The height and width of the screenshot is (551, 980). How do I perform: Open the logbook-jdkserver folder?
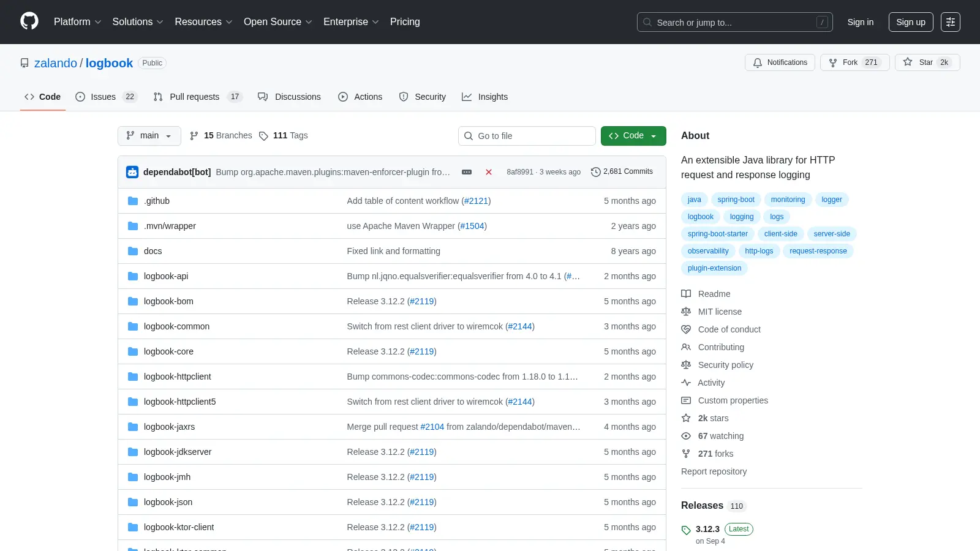coord(178,452)
